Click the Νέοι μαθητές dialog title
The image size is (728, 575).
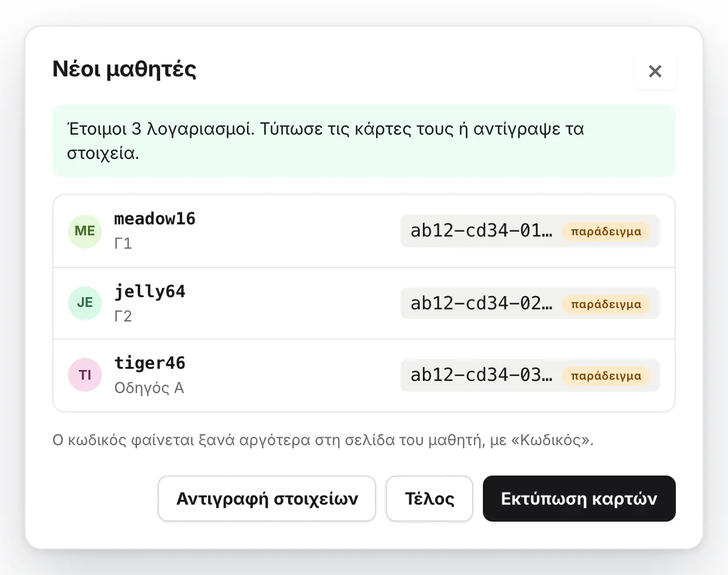pos(124,69)
